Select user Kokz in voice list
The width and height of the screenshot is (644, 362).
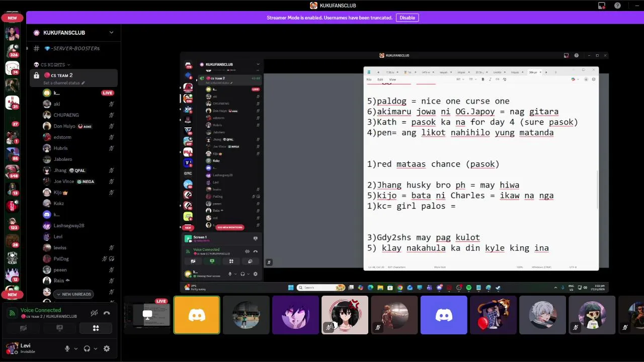coord(78,204)
